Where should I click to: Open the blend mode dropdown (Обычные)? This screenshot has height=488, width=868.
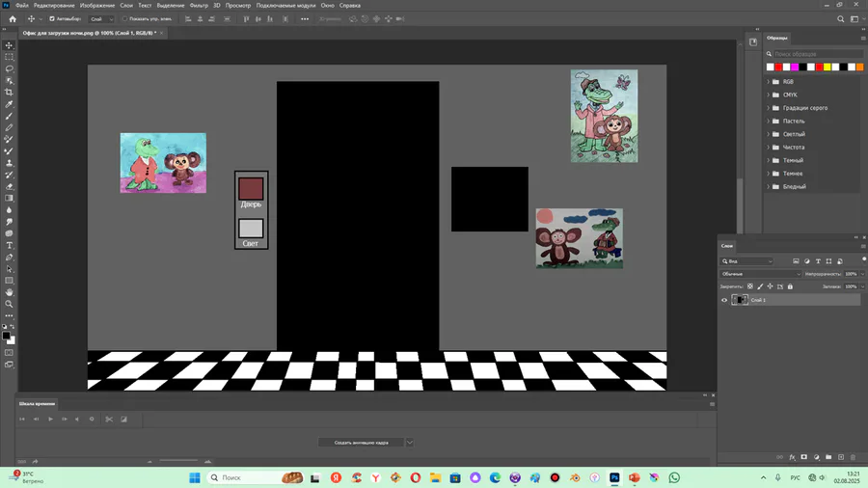(761, 274)
